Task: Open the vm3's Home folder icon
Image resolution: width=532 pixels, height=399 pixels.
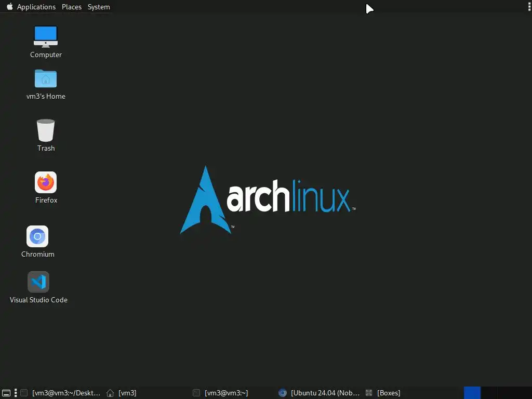Action: (46, 85)
